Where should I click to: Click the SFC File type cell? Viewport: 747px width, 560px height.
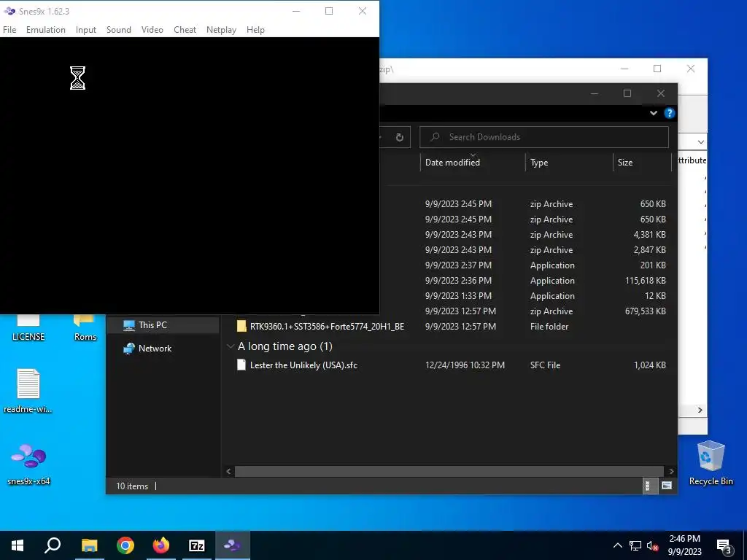[546, 365]
